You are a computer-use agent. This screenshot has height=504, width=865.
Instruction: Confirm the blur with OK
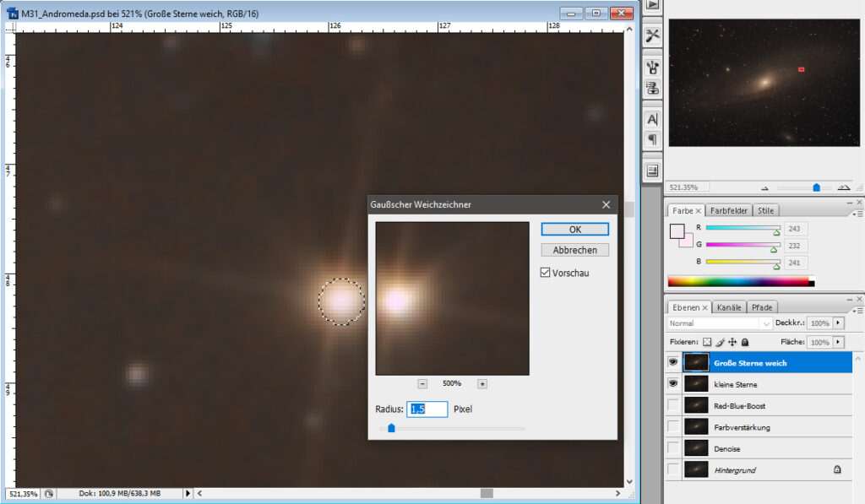(574, 230)
